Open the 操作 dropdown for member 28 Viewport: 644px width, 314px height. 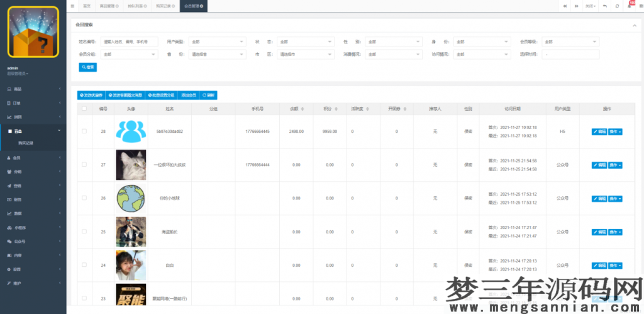615,132
